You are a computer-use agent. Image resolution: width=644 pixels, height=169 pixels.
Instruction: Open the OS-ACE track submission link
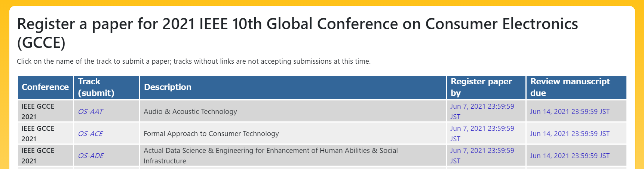(90, 133)
